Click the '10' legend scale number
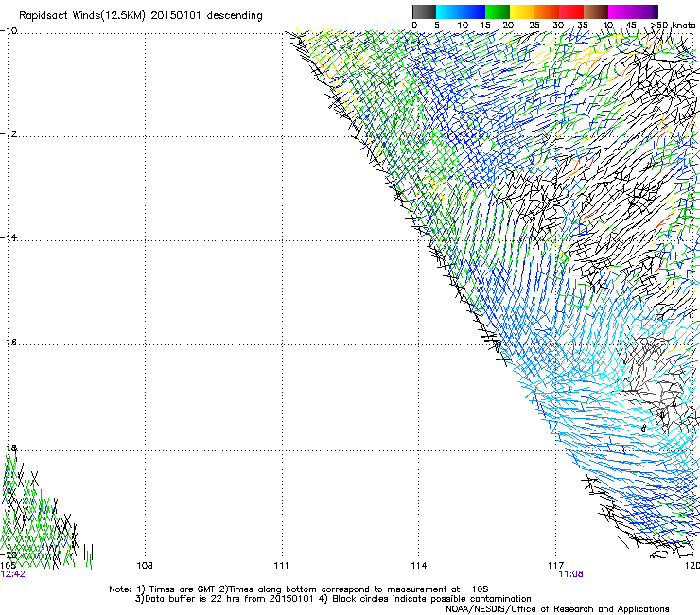This screenshot has width=700, height=615. coord(463,25)
